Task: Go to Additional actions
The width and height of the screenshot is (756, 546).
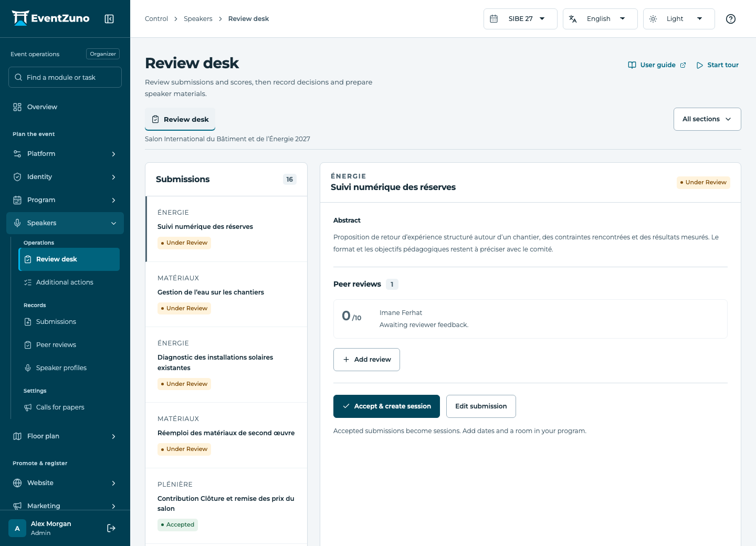Action: 69,282
